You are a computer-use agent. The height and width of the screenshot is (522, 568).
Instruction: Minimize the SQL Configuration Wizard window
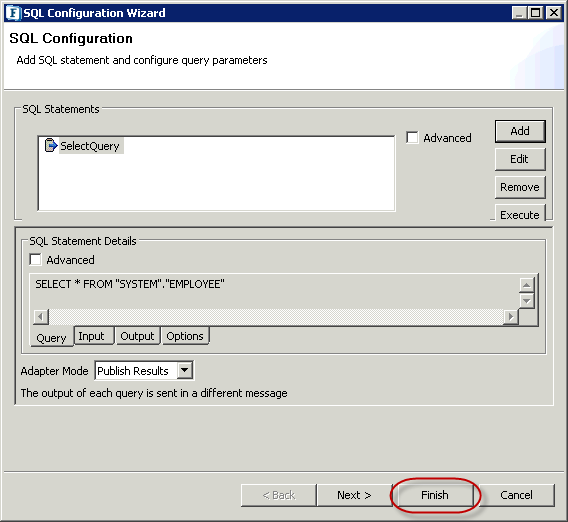[519, 13]
